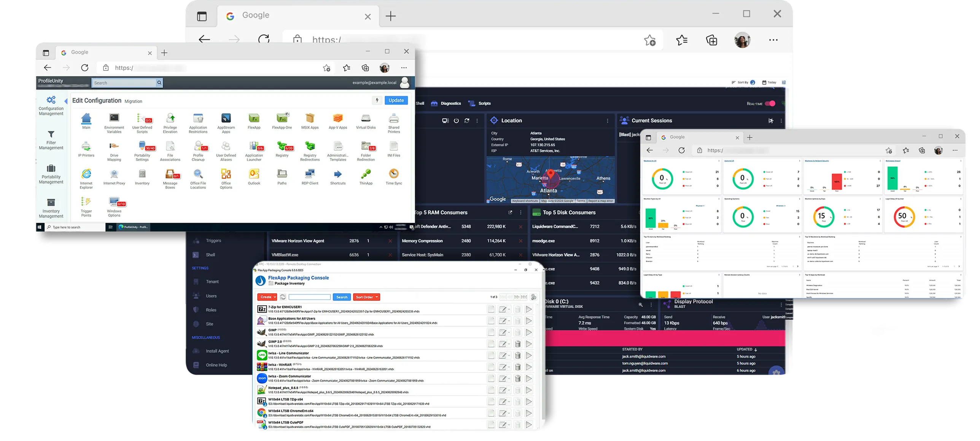Open the RDP Client module
980x441 pixels.
(310, 177)
